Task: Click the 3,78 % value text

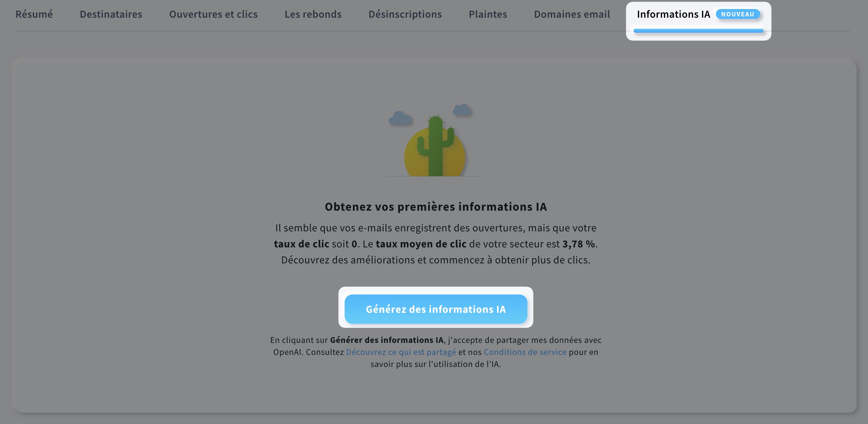Action: point(578,244)
